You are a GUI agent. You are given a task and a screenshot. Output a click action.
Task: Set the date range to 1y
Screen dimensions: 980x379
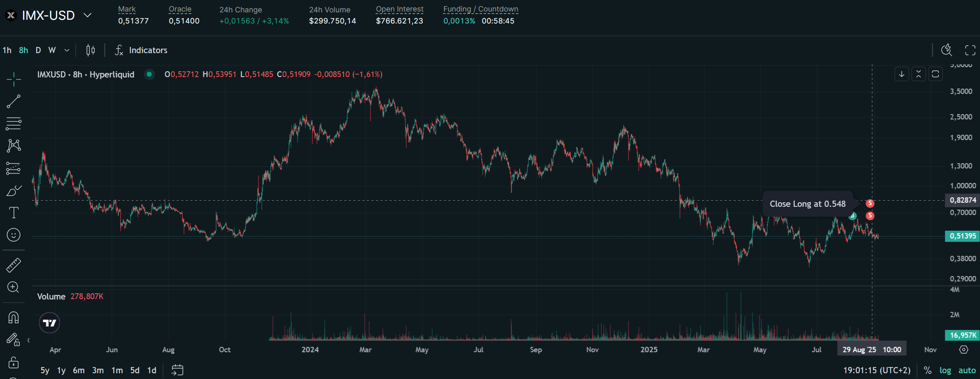tap(61, 370)
